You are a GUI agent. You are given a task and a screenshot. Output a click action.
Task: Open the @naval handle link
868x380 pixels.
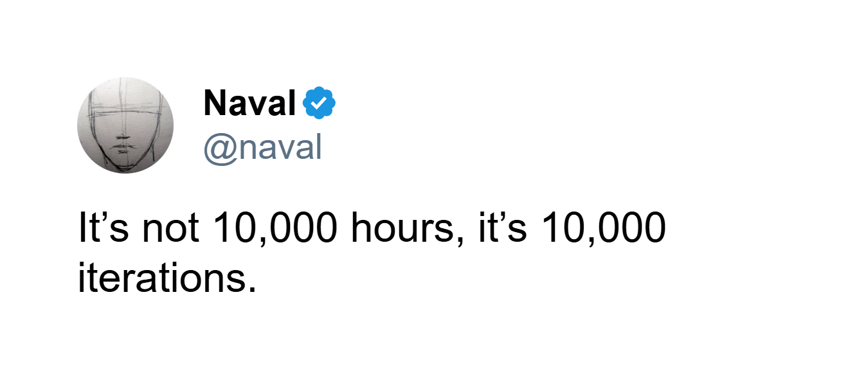point(262,147)
